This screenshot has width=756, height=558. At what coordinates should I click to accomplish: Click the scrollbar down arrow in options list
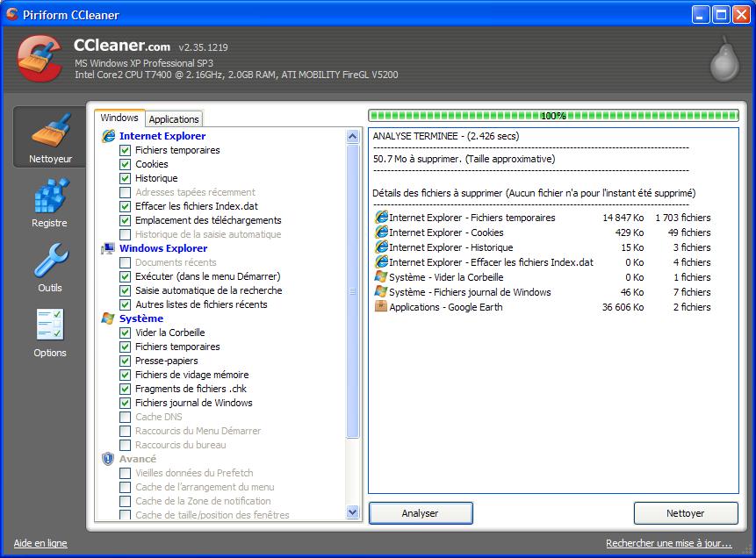pos(352,512)
